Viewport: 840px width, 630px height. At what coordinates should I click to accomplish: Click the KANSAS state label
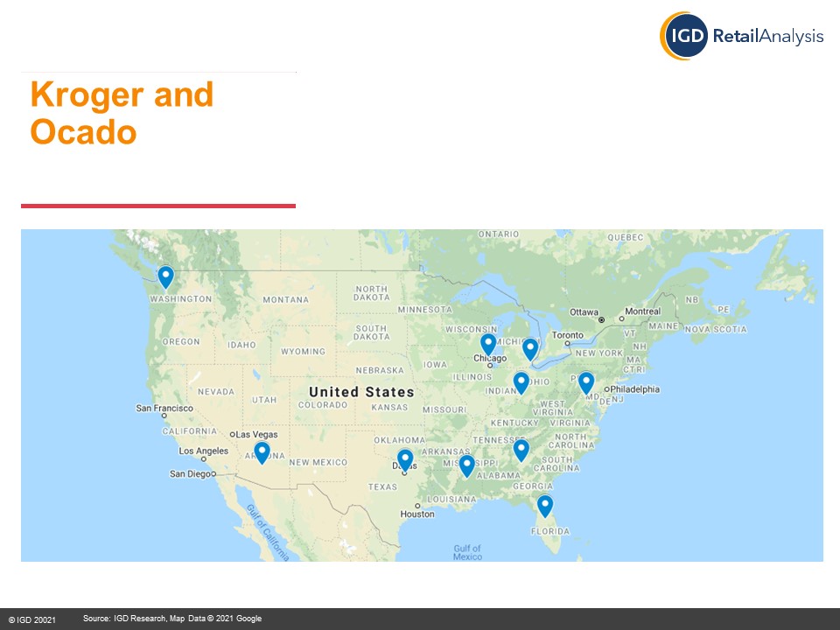389,407
